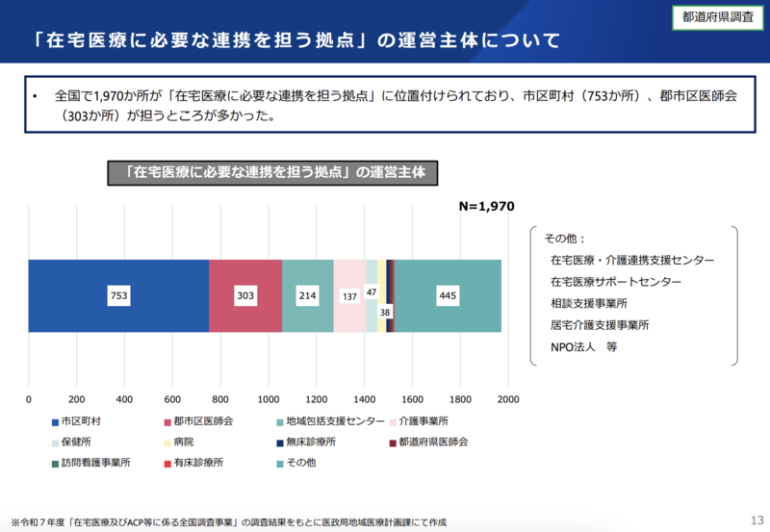Select the 無床診療所 legend swatch

[x=279, y=442]
